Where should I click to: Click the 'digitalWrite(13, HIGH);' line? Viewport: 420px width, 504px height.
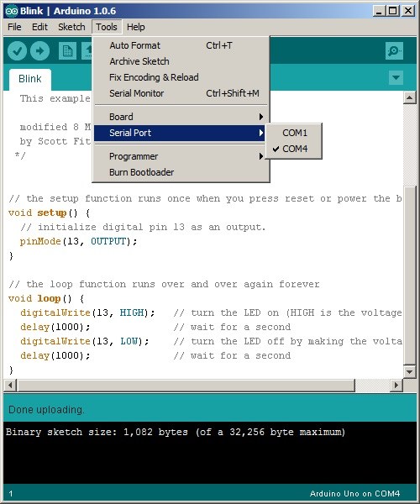pos(87,312)
